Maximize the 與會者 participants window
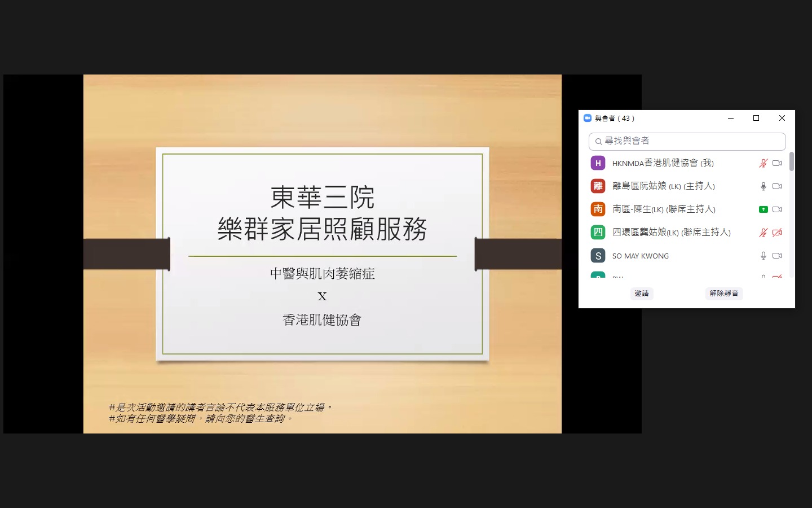The height and width of the screenshot is (508, 812). tap(756, 118)
